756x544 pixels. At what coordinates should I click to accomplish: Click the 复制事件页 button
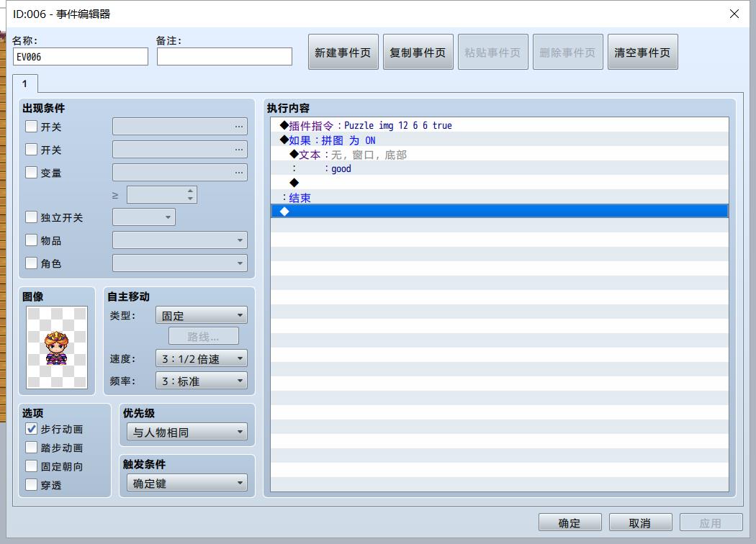pyautogui.click(x=418, y=52)
